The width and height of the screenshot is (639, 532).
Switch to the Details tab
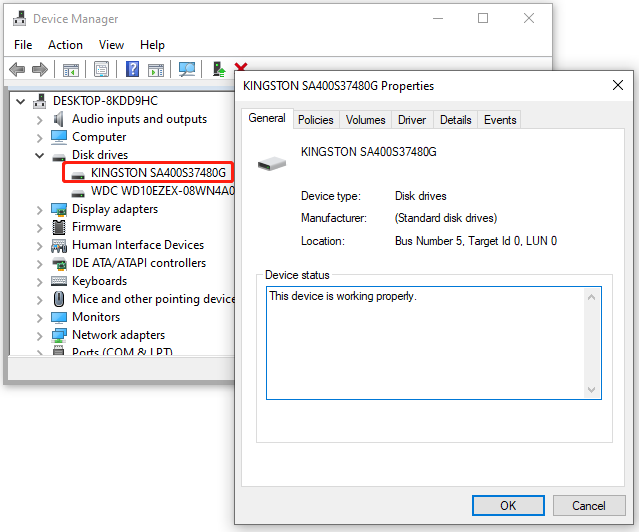coord(456,120)
